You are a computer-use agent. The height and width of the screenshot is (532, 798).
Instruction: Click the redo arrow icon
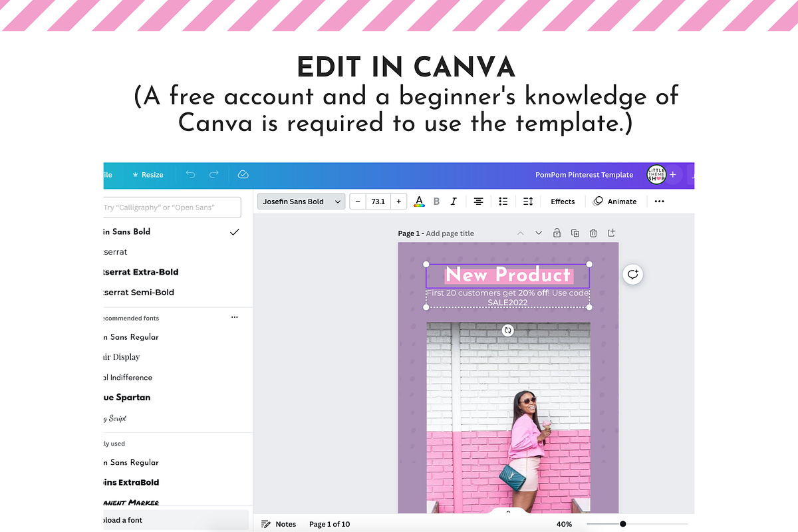(214, 174)
